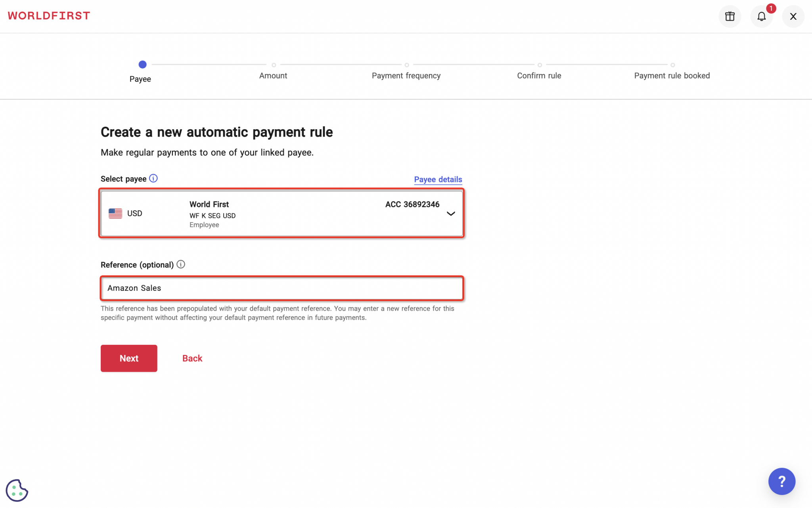Open the notification bell
Screen dimensions: 812x508
(762, 16)
